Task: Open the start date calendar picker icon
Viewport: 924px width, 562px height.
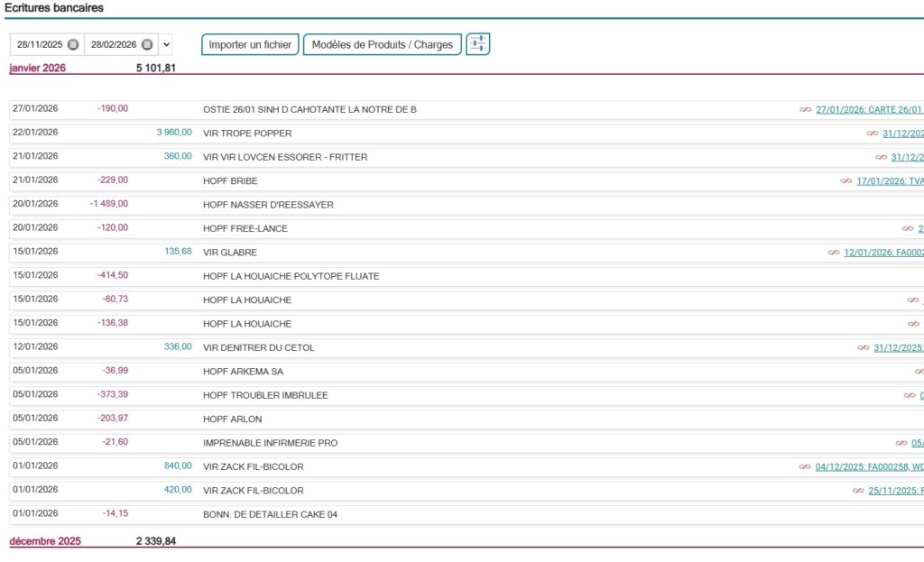Action: tap(73, 44)
